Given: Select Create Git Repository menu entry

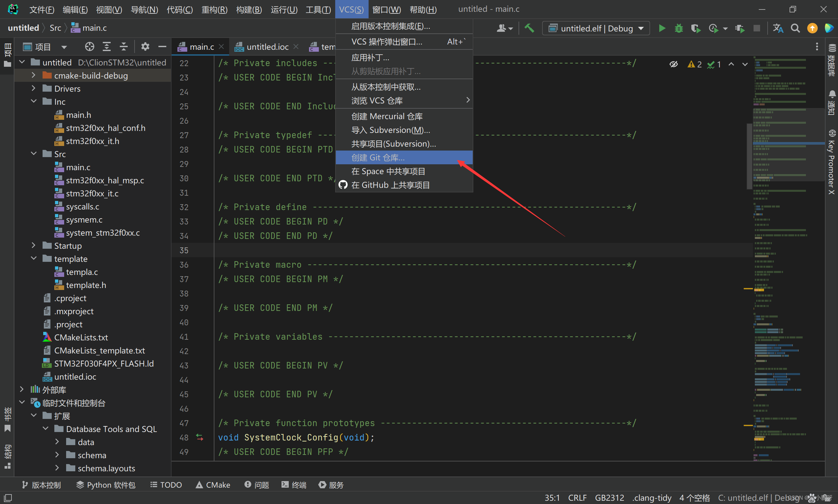Looking at the screenshot, I should [378, 158].
